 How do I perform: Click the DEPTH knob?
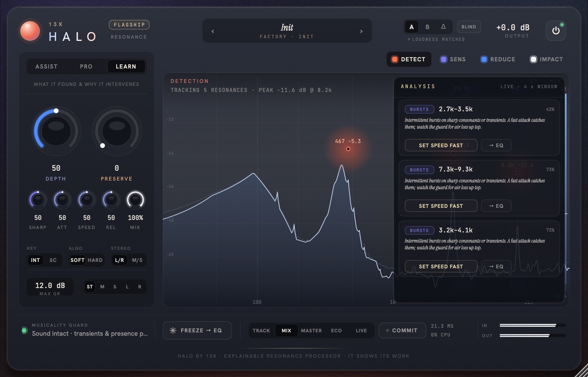(56, 131)
